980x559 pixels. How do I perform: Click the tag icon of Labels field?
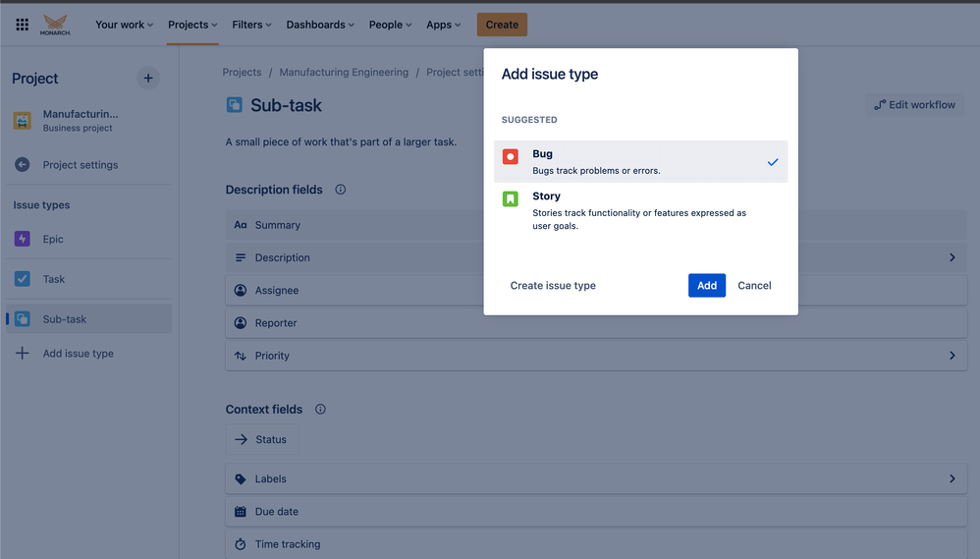point(241,479)
